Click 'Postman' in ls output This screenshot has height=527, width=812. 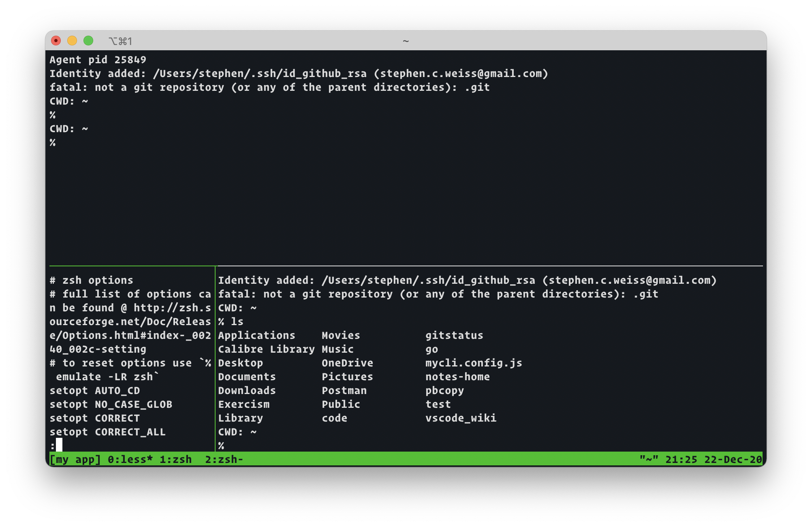[344, 390]
